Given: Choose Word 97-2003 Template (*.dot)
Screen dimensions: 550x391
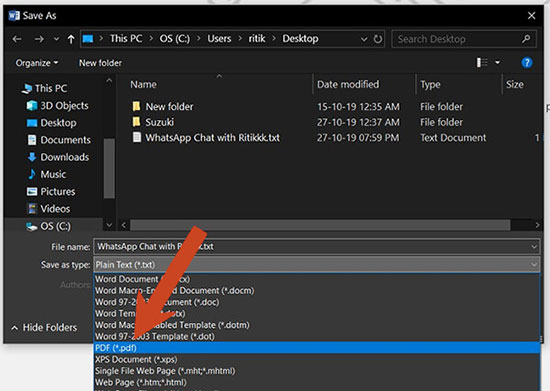Looking at the screenshot, I should pos(316,336).
